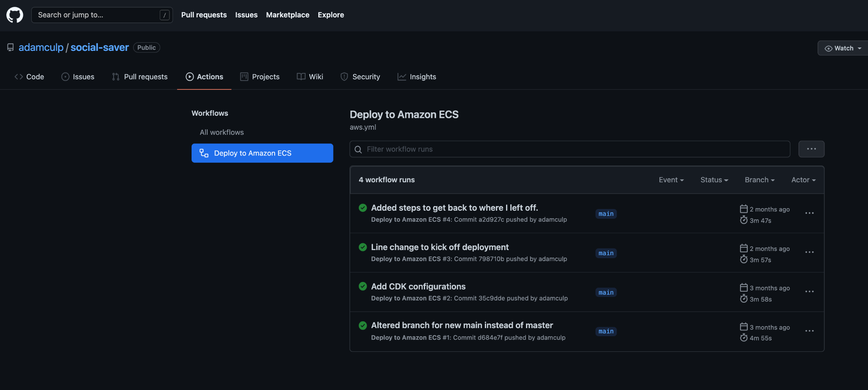
Task: Click calendar icon on run #1 row
Action: coord(744,326)
